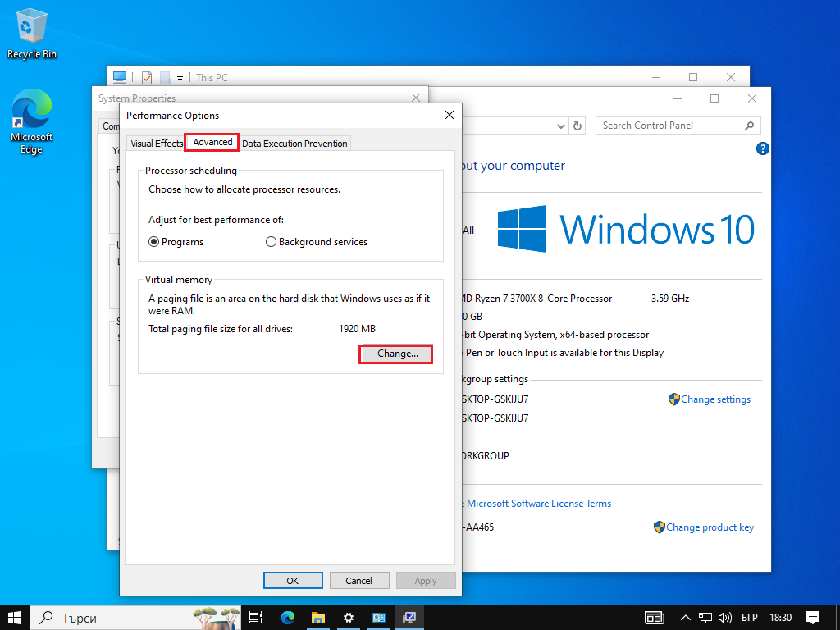Click the volume speaker icon

click(x=725, y=618)
